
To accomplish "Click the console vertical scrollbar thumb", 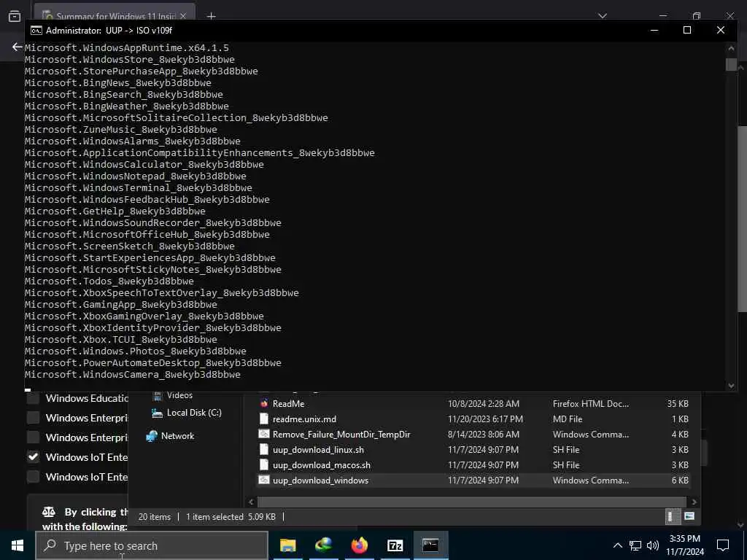I will (731, 64).
